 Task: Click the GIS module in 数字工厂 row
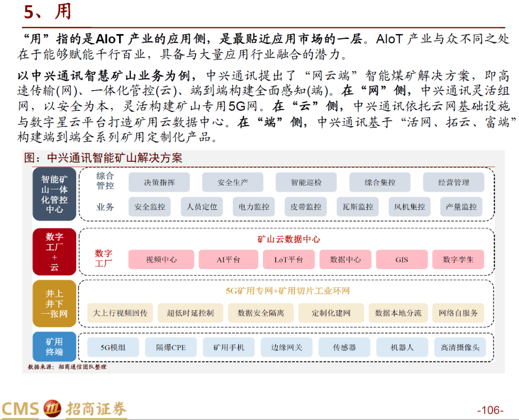tap(401, 259)
